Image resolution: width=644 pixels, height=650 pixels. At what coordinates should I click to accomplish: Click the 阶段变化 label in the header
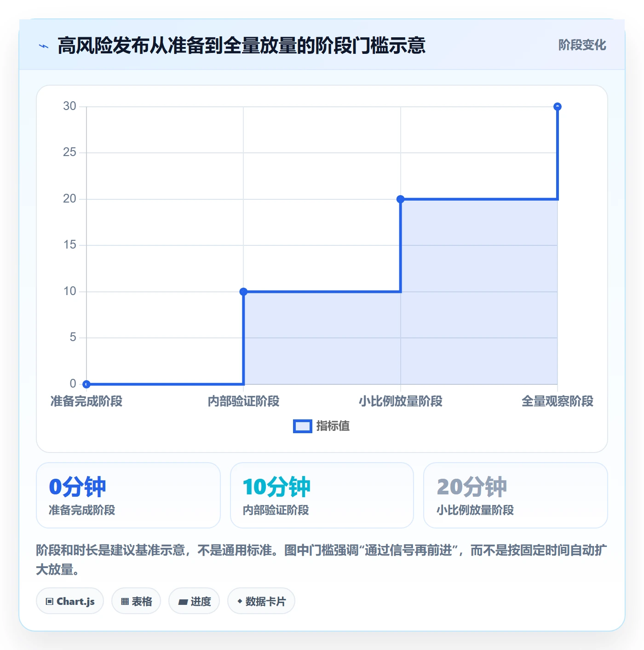[x=582, y=45]
